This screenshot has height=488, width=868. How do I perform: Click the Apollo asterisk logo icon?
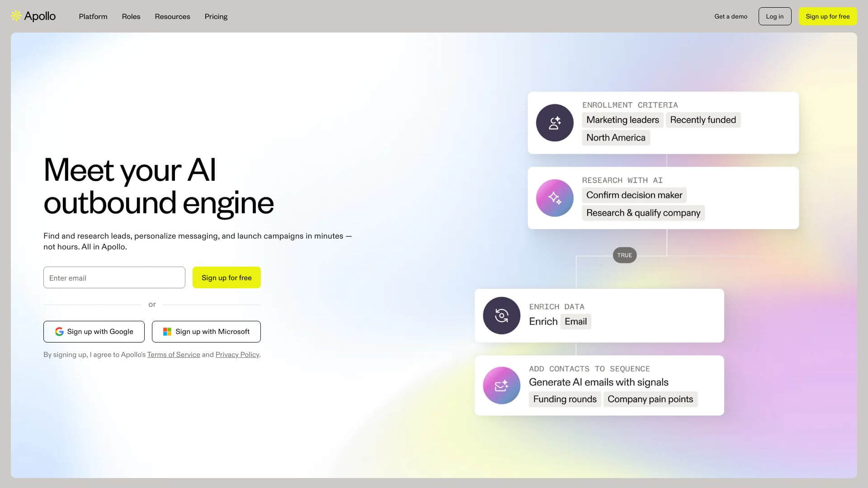point(16,16)
